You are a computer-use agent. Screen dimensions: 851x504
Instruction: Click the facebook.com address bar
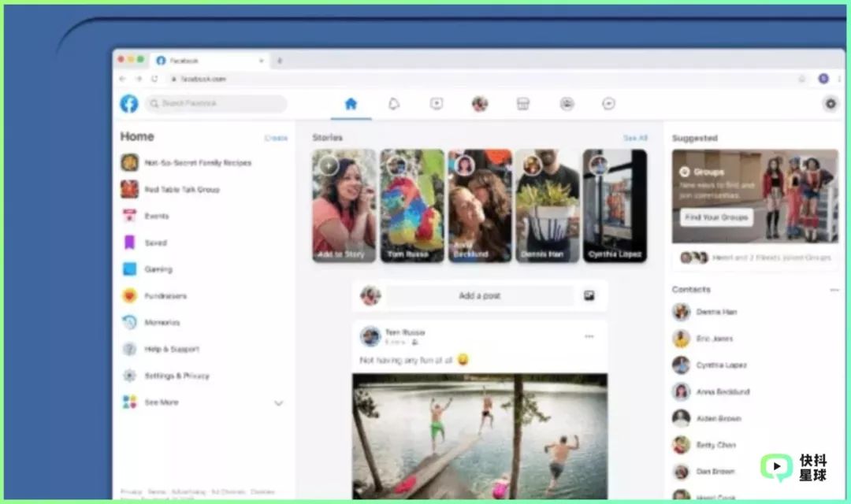tap(478, 79)
